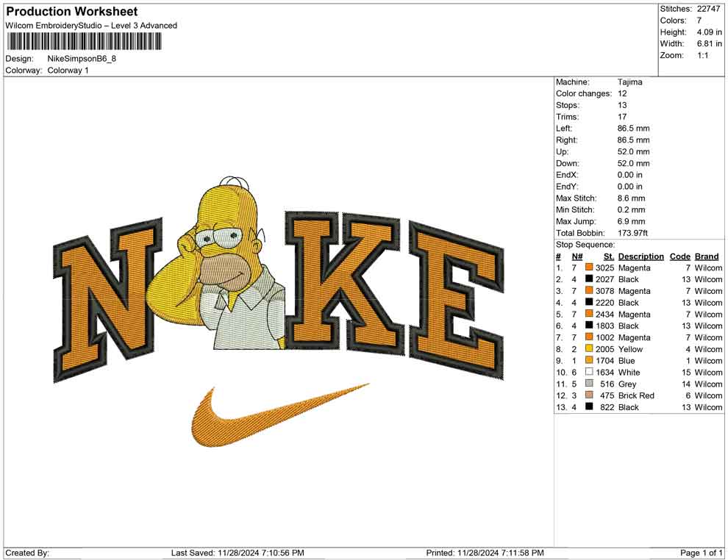This screenshot has height=560, width=728.
Task: Click the embroidered letter N
Action: pos(107,299)
